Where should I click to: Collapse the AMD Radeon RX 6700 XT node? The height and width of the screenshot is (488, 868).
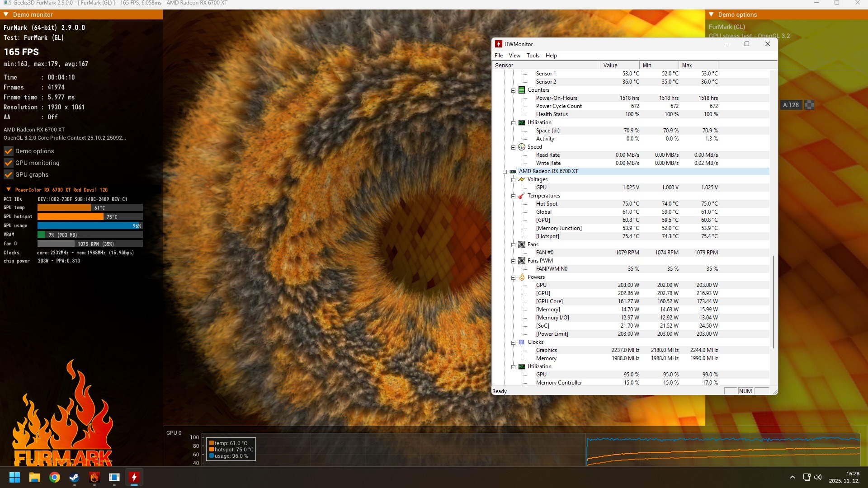pyautogui.click(x=505, y=172)
